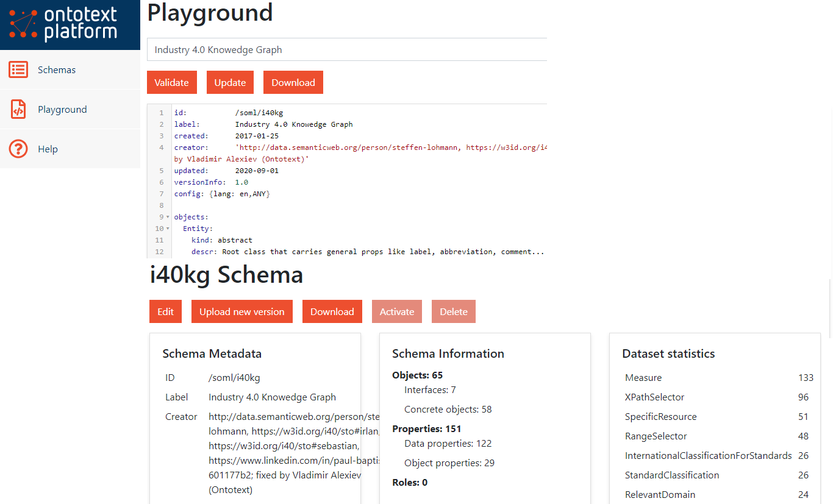Image resolution: width=833 pixels, height=504 pixels.
Task: Click the Edit schema button
Action: click(165, 311)
